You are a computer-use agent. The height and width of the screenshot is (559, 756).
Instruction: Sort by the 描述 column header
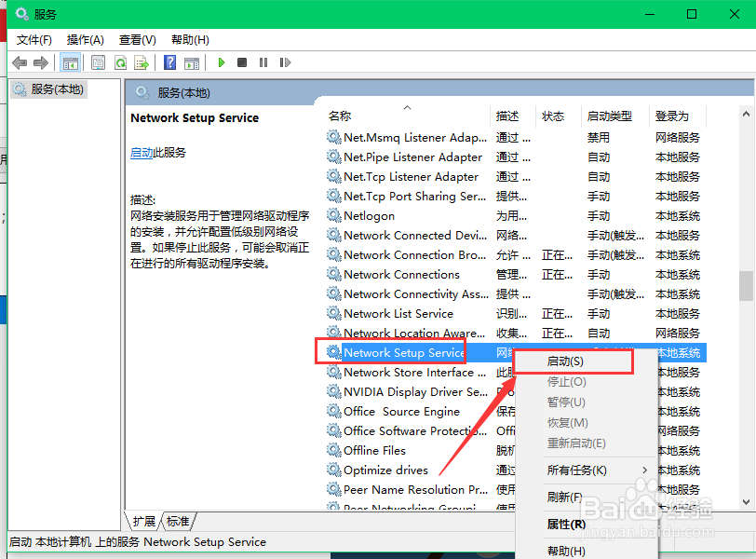pyautogui.click(x=513, y=116)
